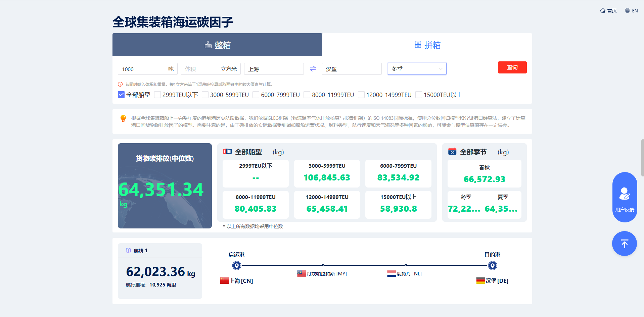Check the 15000TEU以上 checkbox
Viewport: 644px width, 317px height.
tap(419, 95)
